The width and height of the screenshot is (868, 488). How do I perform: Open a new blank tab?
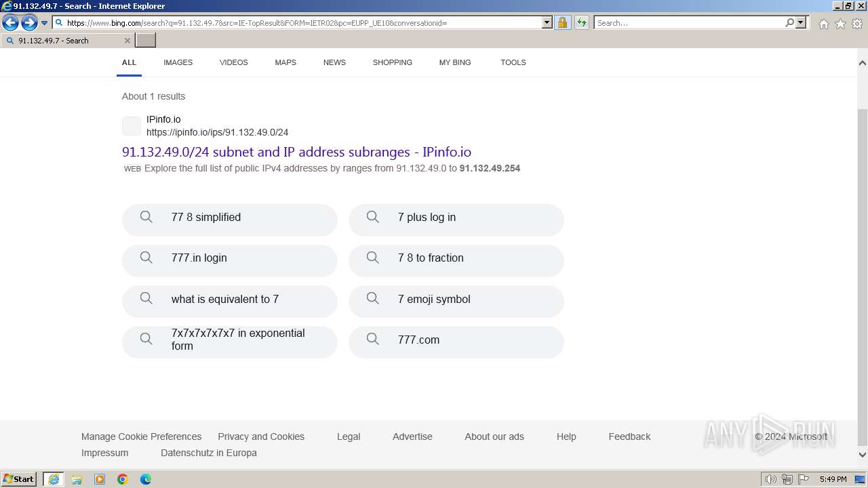point(146,41)
